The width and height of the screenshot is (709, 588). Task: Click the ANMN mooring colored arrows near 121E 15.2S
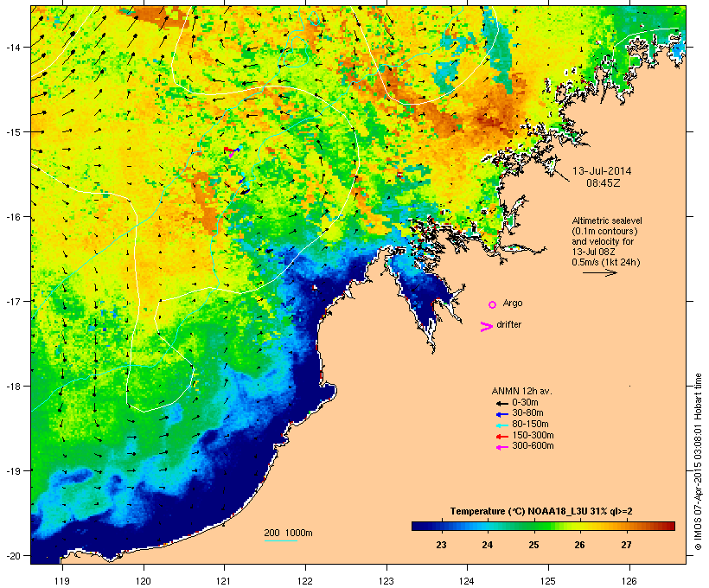[233, 151]
